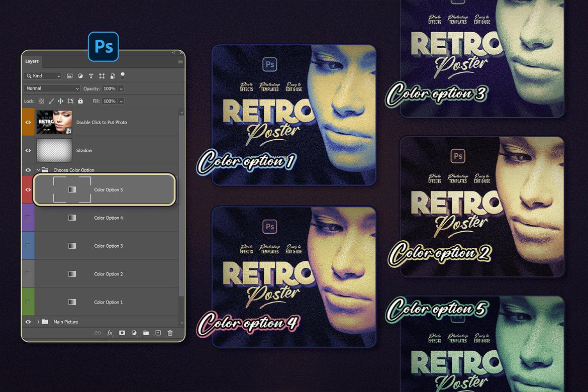Open the fx layer style icon
This screenshot has height=392, width=588.
pyautogui.click(x=110, y=333)
